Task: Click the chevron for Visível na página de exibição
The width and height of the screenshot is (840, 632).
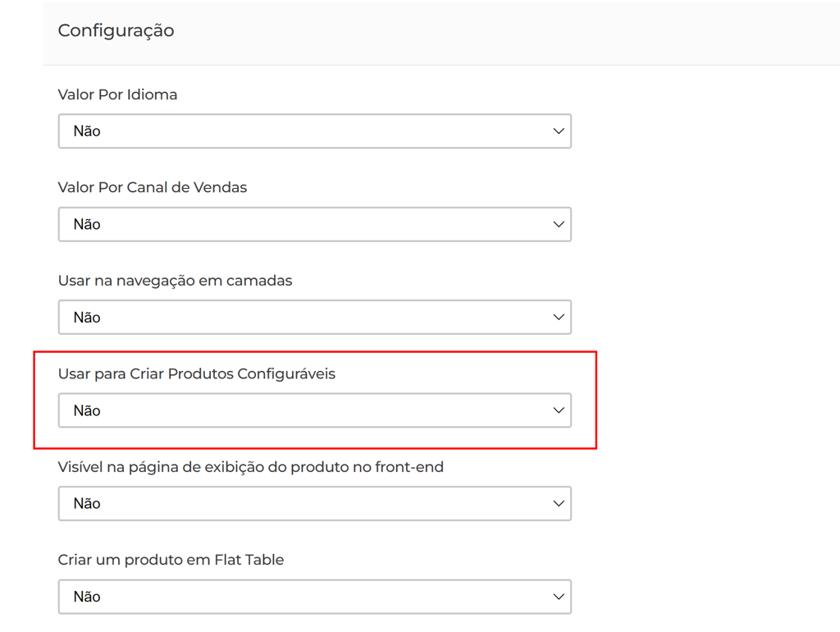Action: click(x=559, y=504)
